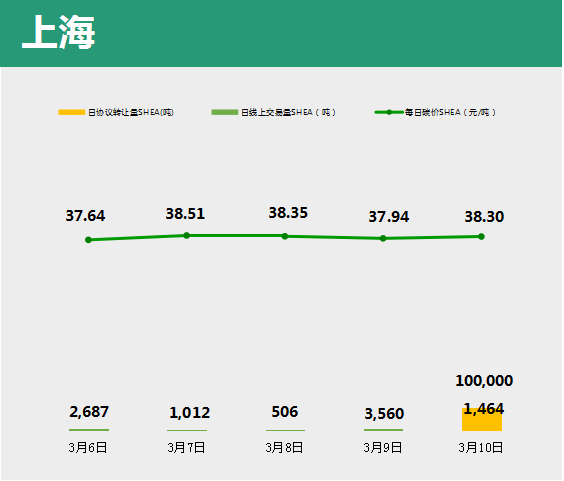
Task: Select the 38.30 data label
Action: [484, 217]
